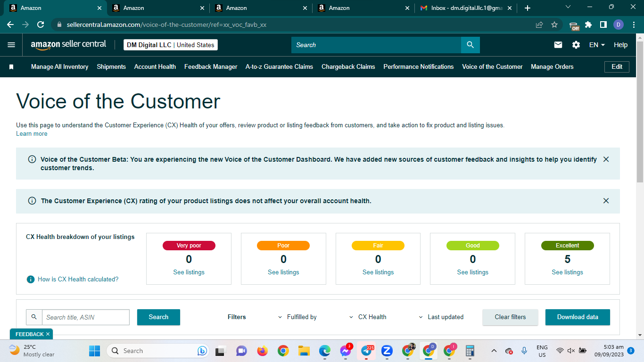Follow the Learn more link
Image resolution: width=644 pixels, height=362 pixels.
click(32, 134)
